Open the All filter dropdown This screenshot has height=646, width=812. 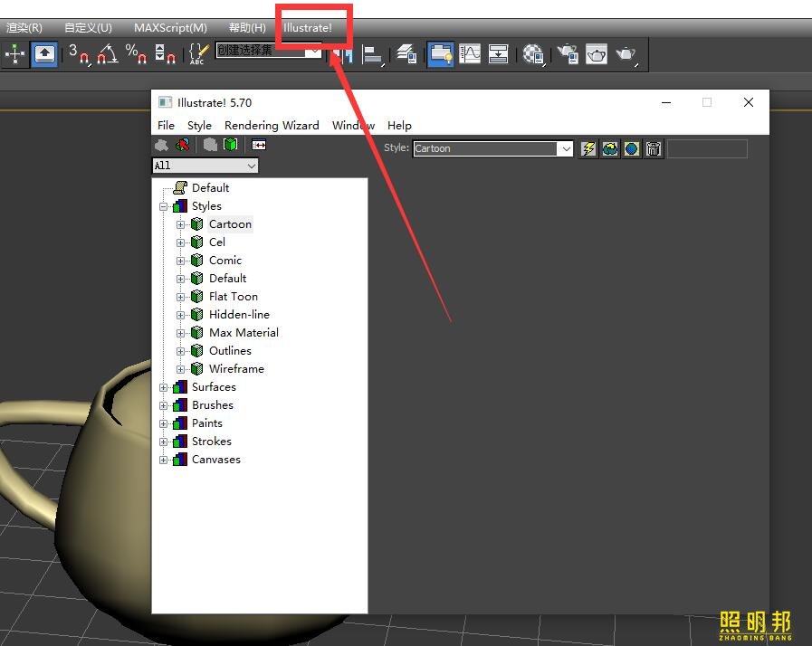point(205,166)
